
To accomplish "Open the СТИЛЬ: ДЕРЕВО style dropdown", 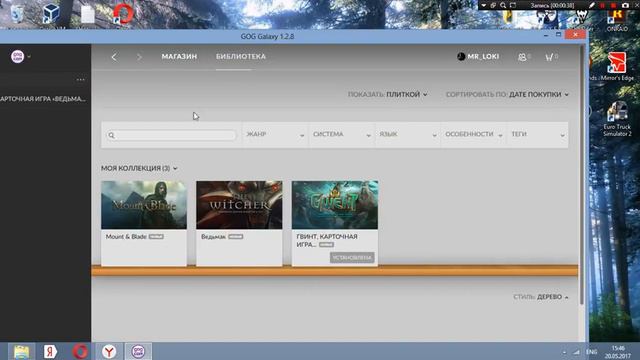I will [541, 297].
